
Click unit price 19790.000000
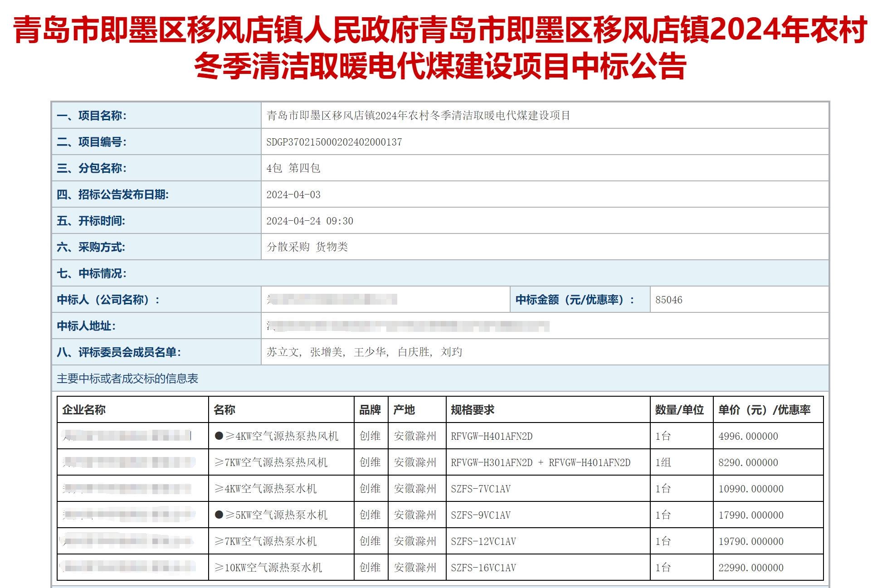(x=751, y=541)
